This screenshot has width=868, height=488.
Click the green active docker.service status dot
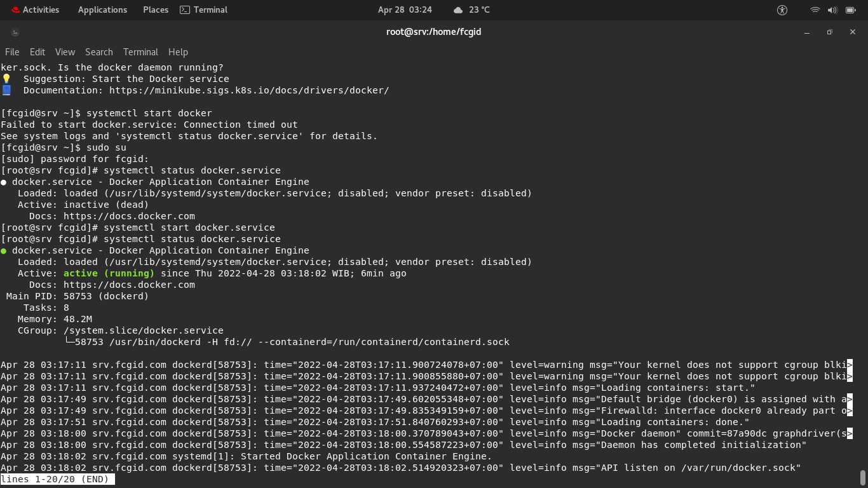pos(4,251)
